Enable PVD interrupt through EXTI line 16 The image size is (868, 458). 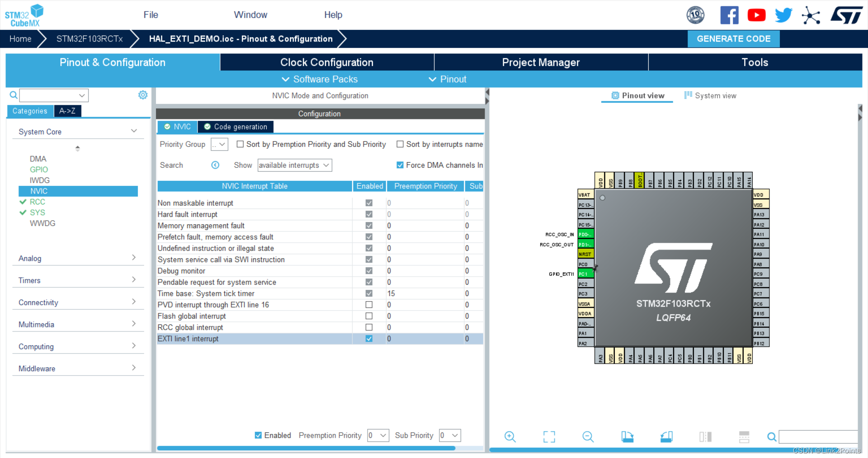(x=369, y=305)
